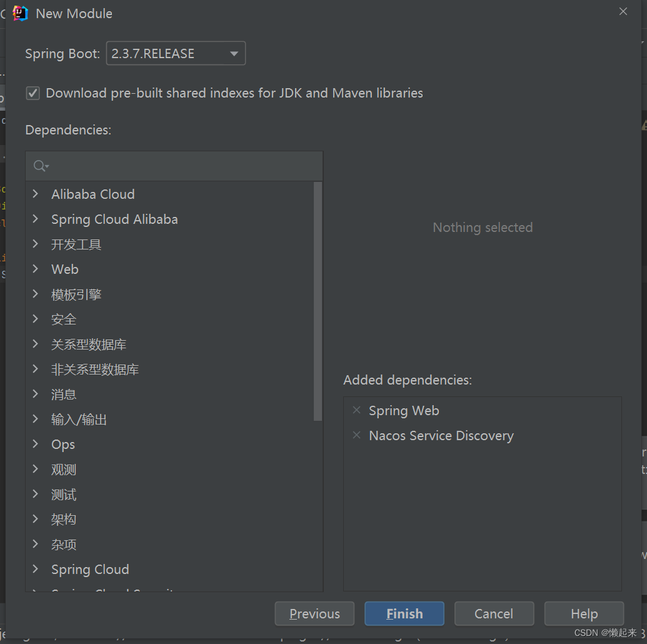
Task: Expand the 非关系型数据库 category chevron
Action: (36, 369)
